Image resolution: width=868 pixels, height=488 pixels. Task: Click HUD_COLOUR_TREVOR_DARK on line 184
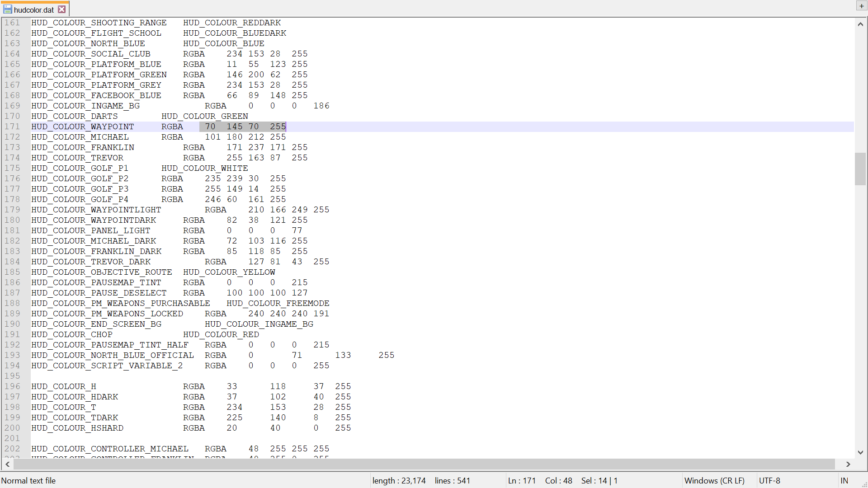coord(91,262)
